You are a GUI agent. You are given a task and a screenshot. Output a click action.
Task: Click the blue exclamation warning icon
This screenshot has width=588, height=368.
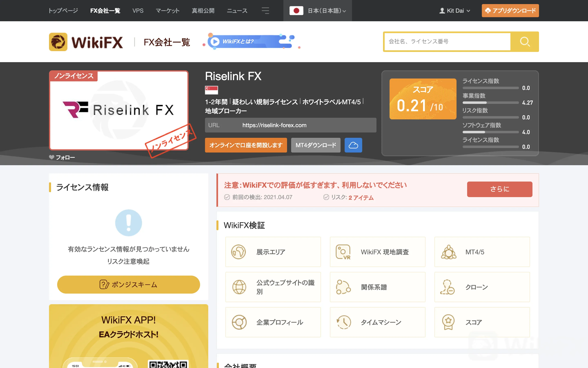[129, 223]
